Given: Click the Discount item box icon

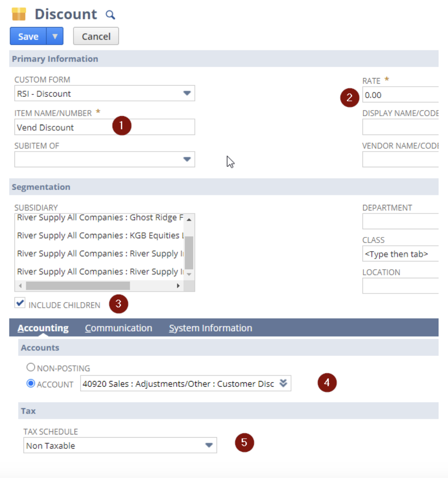Looking at the screenshot, I should 18,14.
